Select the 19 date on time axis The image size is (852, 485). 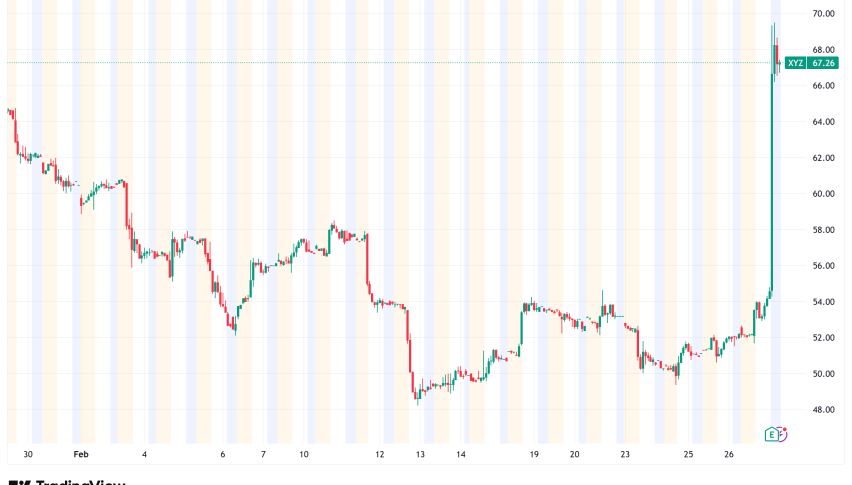coord(535,454)
